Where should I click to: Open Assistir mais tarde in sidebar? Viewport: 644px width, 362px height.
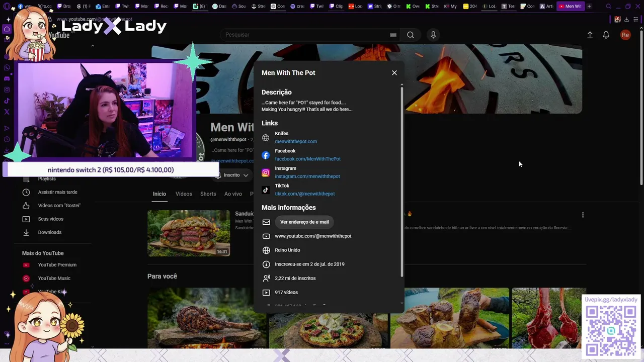click(x=57, y=192)
